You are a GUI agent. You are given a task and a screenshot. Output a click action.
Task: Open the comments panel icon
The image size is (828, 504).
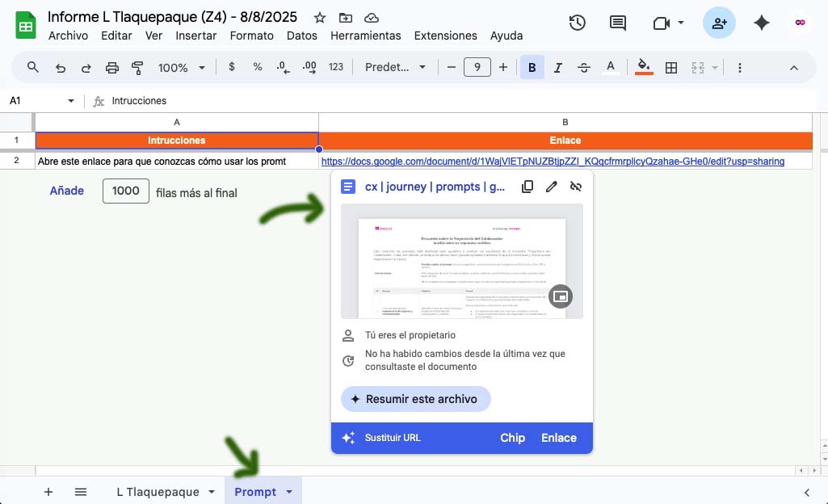point(618,23)
